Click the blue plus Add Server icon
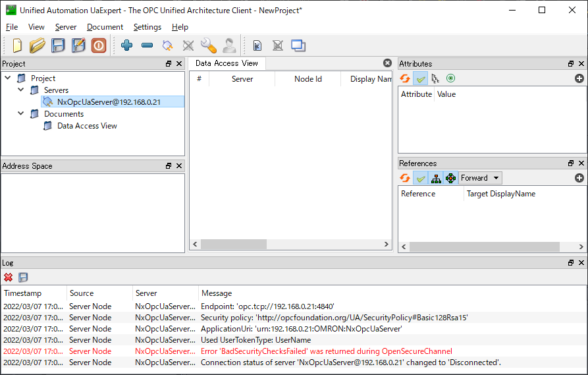 pyautogui.click(x=127, y=45)
